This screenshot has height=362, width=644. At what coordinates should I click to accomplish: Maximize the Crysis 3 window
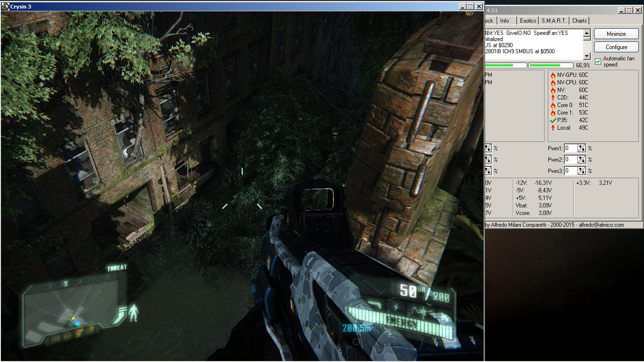coord(470,7)
